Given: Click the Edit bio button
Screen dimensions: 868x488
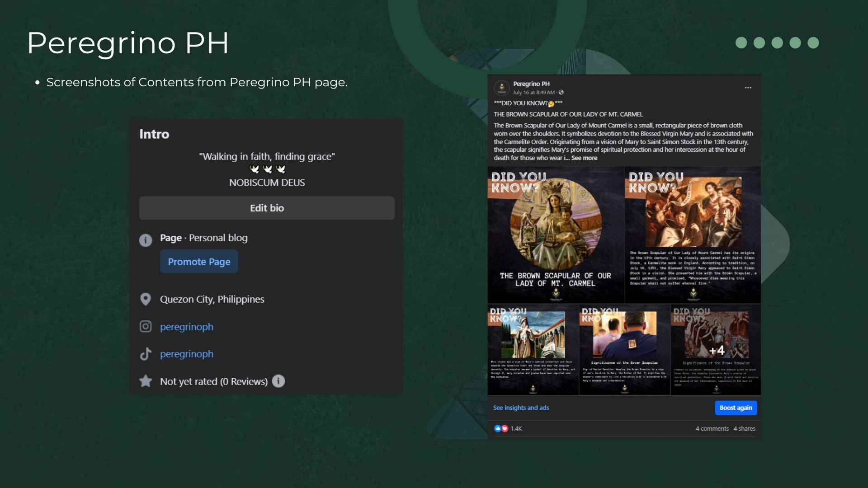Looking at the screenshot, I should [x=267, y=208].
